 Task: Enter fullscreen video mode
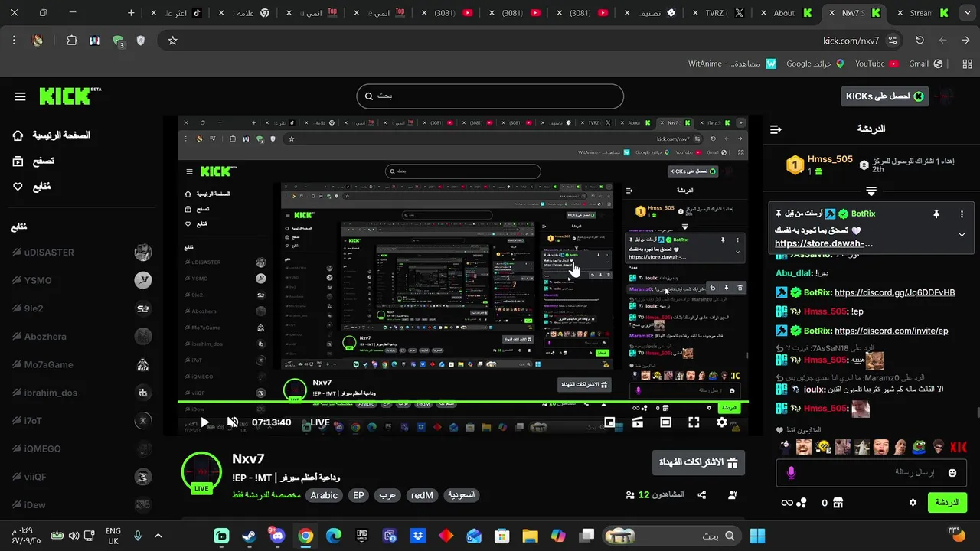click(x=694, y=422)
